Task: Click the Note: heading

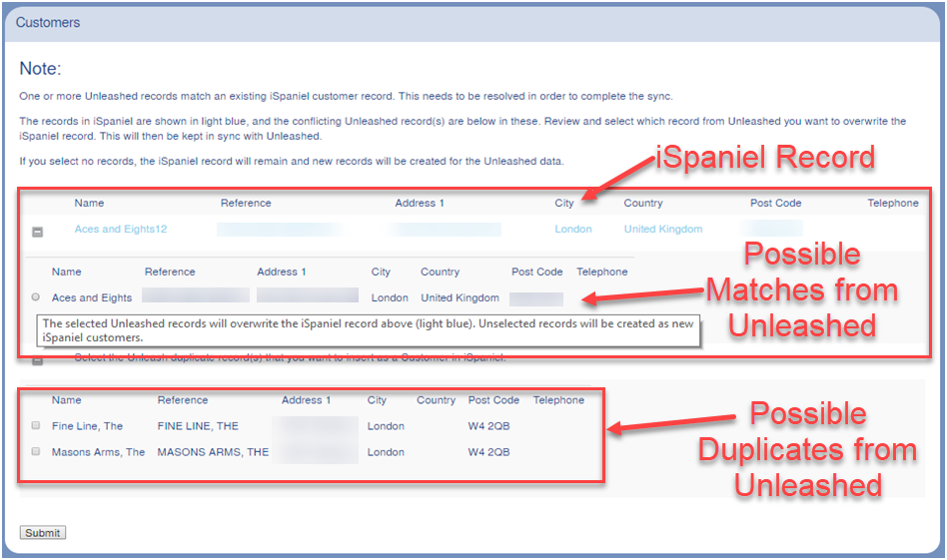Action: (x=41, y=68)
